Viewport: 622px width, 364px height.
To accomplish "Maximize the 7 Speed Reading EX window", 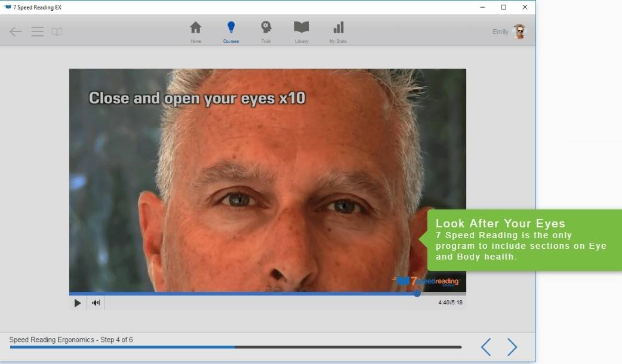I will tap(503, 7).
